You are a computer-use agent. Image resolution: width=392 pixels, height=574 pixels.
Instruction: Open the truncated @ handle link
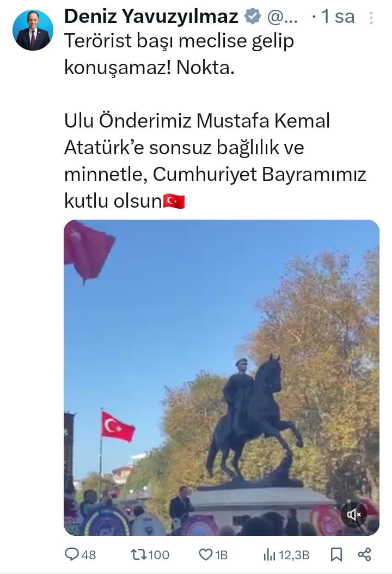(283, 17)
